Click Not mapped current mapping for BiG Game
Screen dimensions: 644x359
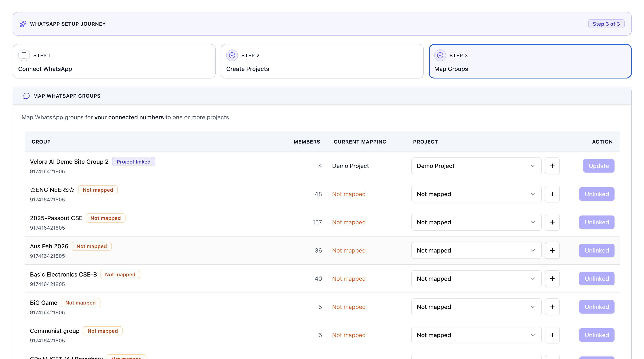point(349,307)
